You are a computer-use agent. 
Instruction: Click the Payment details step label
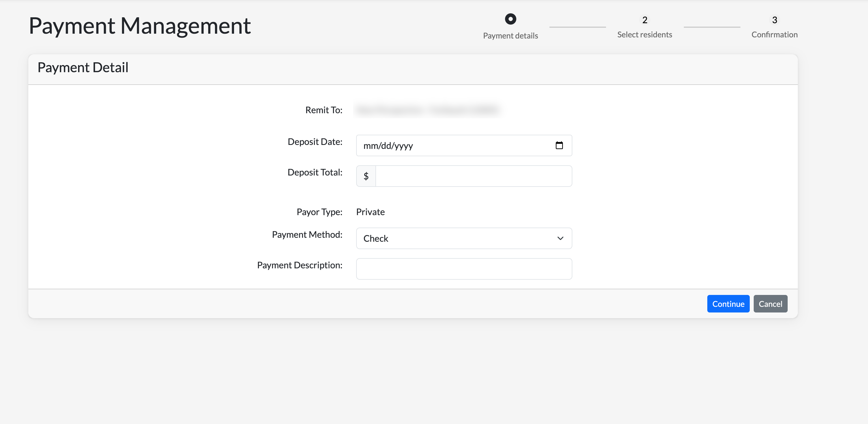(510, 36)
